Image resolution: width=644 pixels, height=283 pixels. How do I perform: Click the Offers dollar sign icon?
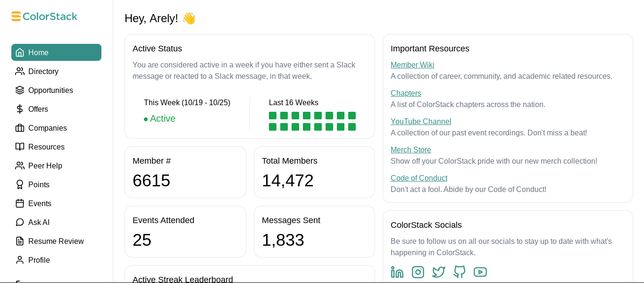click(19, 109)
